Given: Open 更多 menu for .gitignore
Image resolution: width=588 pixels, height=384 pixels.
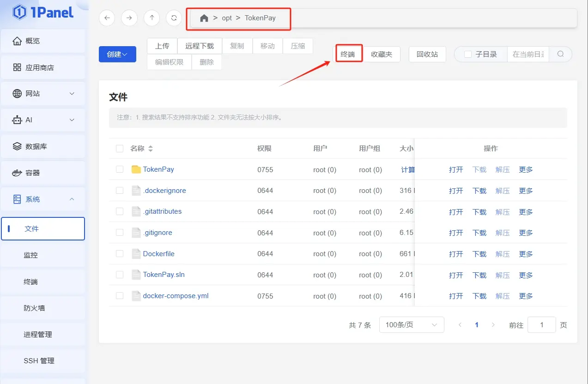Looking at the screenshot, I should click(526, 233).
